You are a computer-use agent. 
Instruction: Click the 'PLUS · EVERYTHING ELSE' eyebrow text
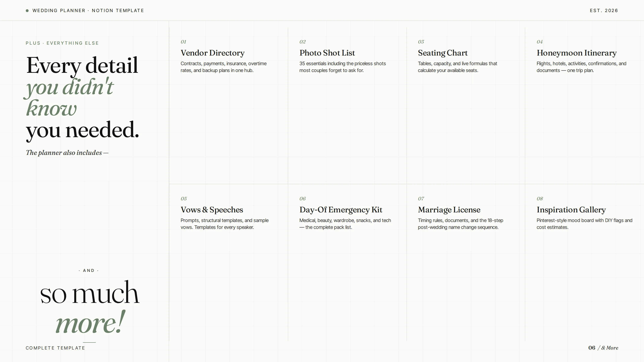[x=62, y=43]
